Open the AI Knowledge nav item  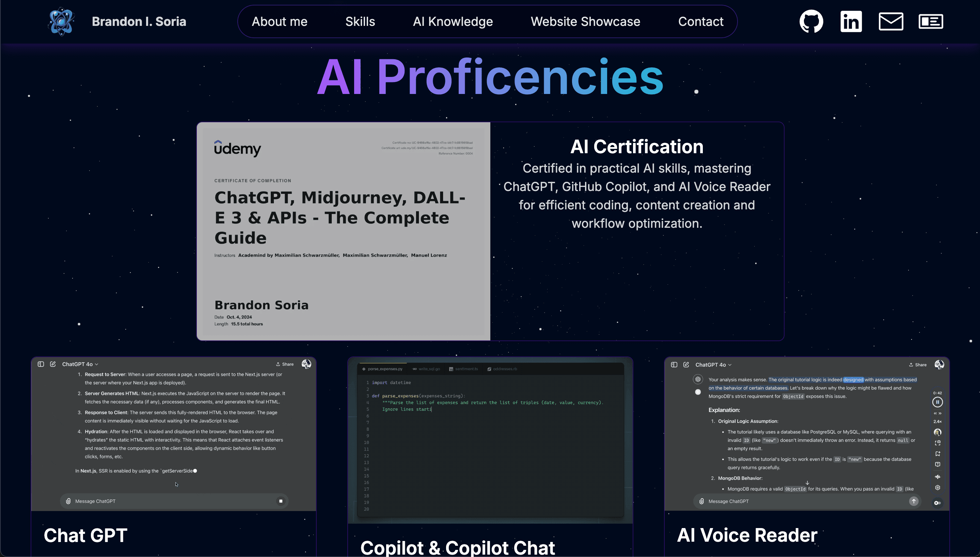453,21
